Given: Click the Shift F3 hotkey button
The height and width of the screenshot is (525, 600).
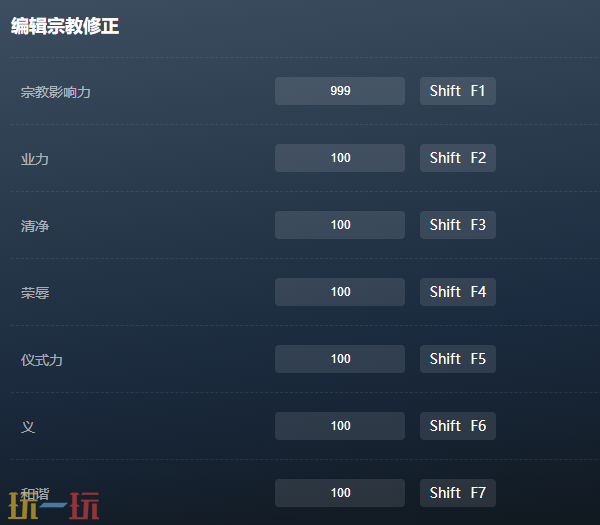Looking at the screenshot, I should (458, 225).
